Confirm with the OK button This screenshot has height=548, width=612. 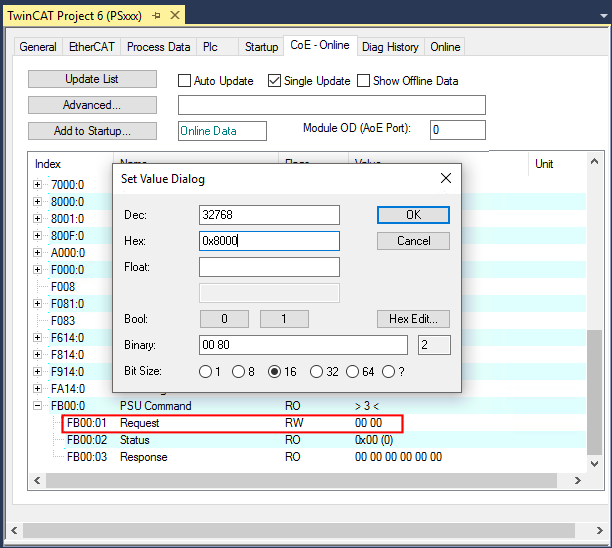(413, 215)
